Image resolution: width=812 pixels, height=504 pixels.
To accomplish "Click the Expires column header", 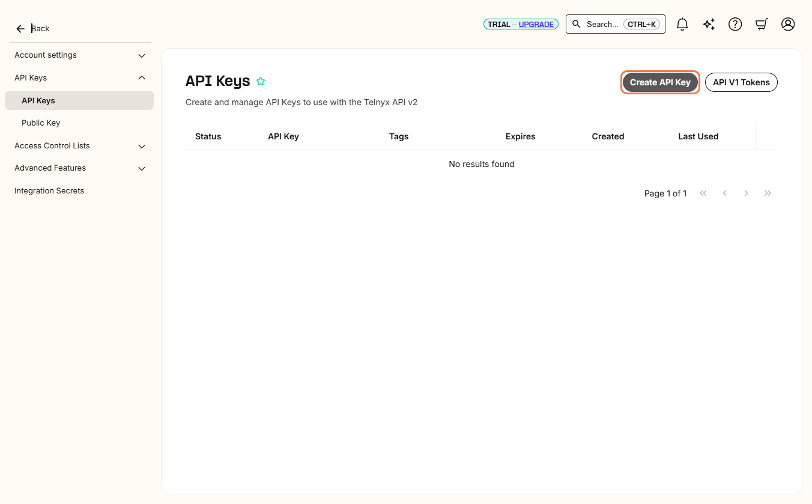I will 520,136.
